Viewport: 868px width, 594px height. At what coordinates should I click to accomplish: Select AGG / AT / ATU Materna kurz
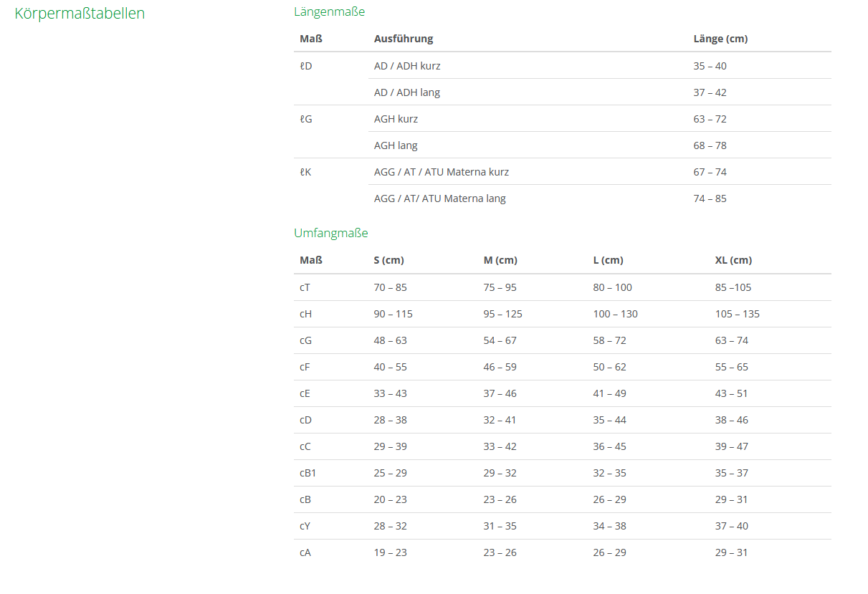(x=441, y=172)
